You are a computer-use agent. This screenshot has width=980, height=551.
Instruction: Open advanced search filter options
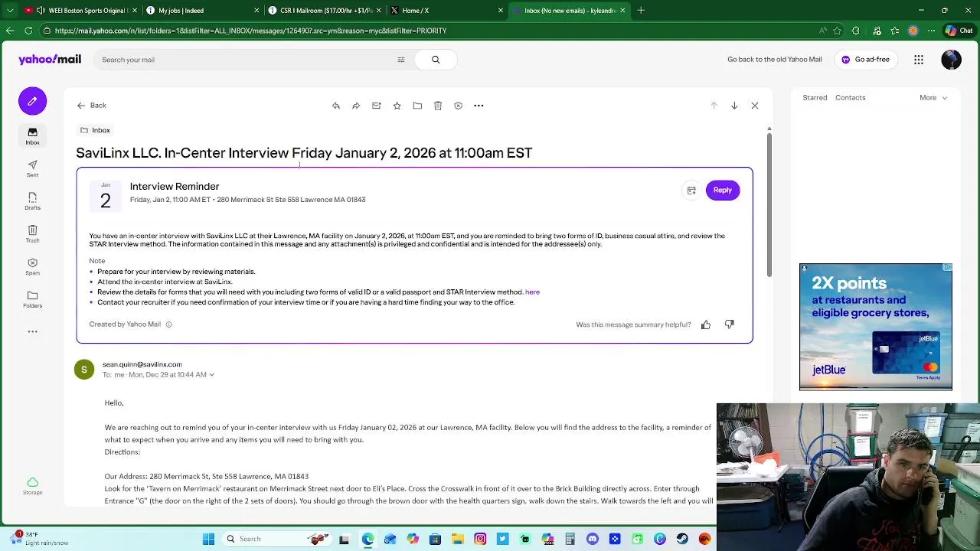coord(400,60)
